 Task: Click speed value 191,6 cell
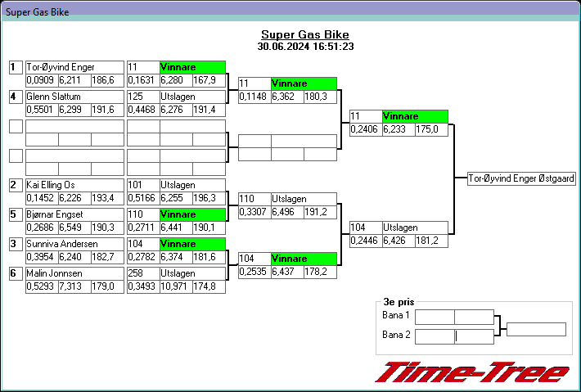(108, 110)
